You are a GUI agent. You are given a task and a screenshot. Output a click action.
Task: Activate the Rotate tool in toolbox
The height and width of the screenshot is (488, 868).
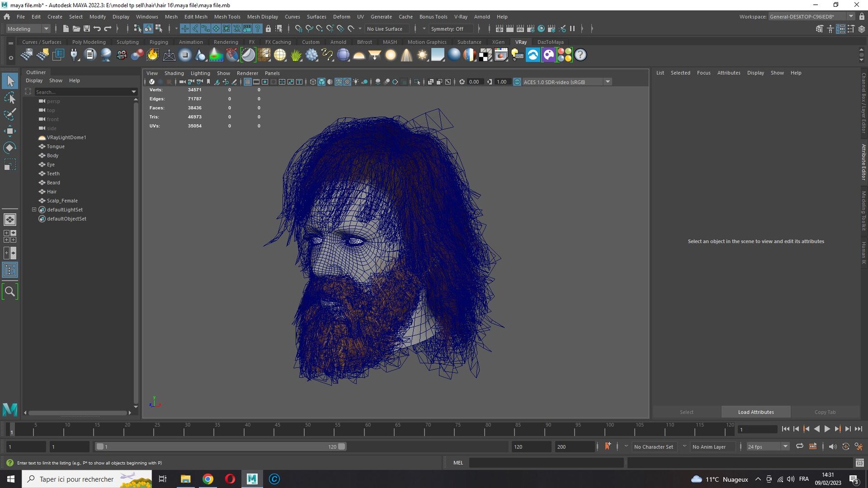10,147
